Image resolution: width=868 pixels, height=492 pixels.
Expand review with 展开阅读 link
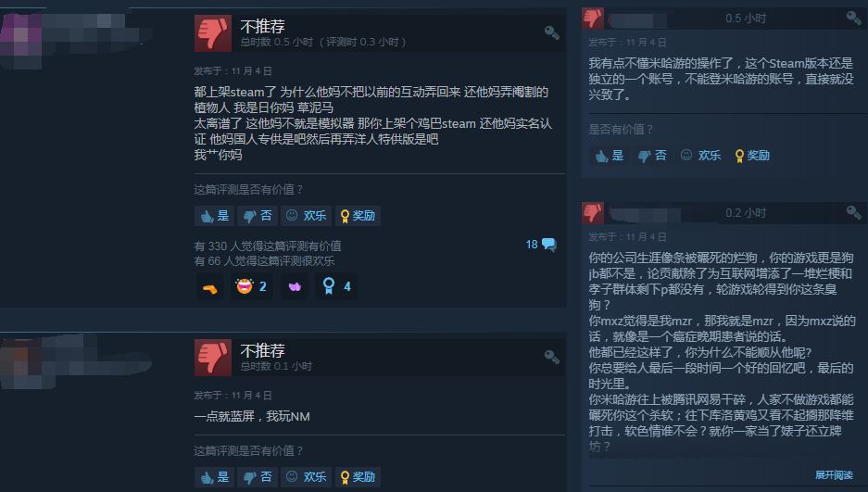(x=834, y=474)
